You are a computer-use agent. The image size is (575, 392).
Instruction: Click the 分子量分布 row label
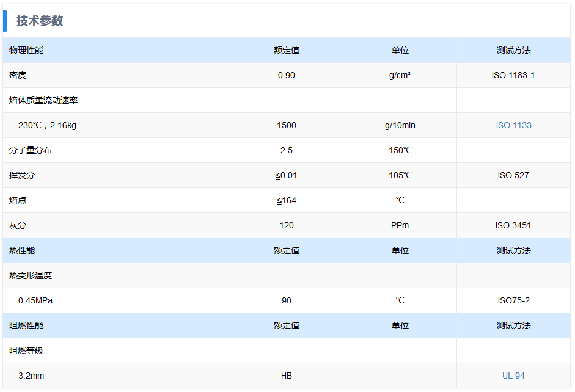[31, 150]
